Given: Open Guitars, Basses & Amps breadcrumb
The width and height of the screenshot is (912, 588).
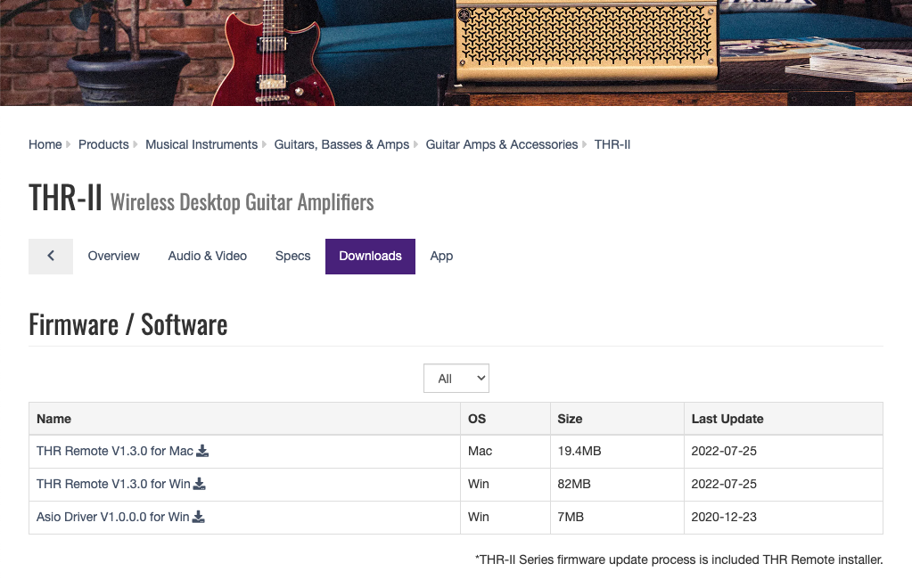Looking at the screenshot, I should click(341, 143).
